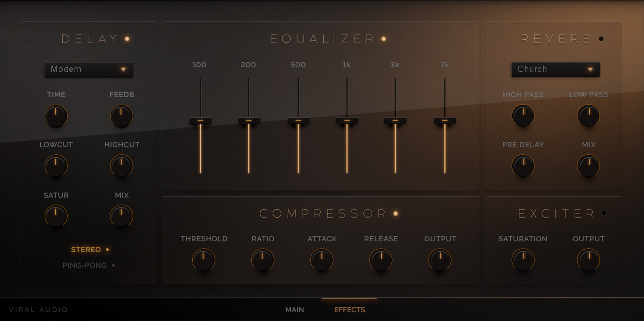Click the reverb High Pass knob
Viewport: 644px width, 321px height.
(x=523, y=116)
